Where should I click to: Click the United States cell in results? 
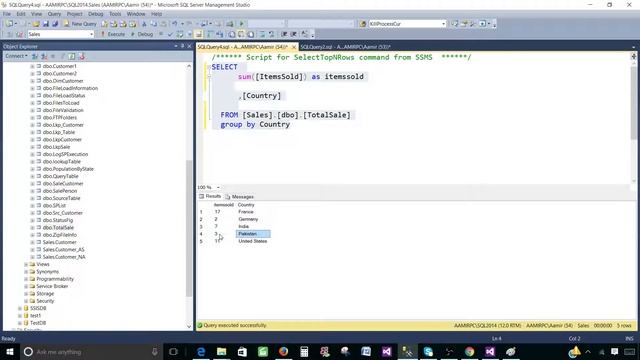click(253, 241)
